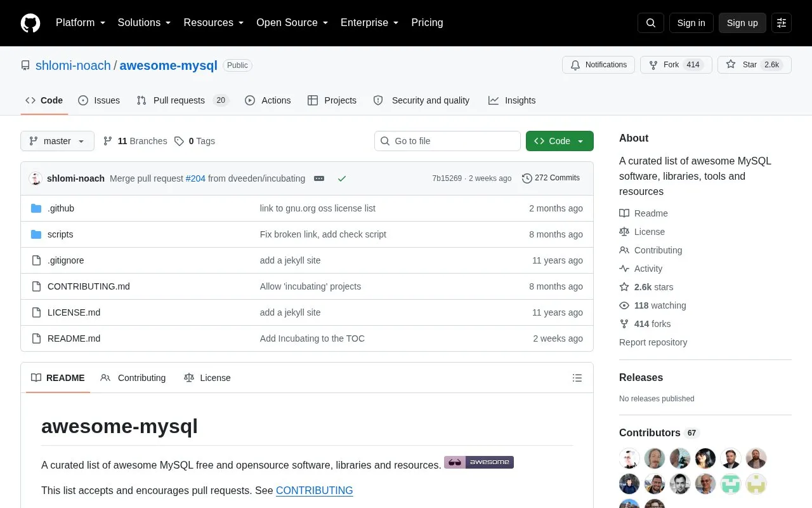Image resolution: width=812 pixels, height=508 pixels.
Task: Click the 0 Tags link
Action: click(195, 141)
